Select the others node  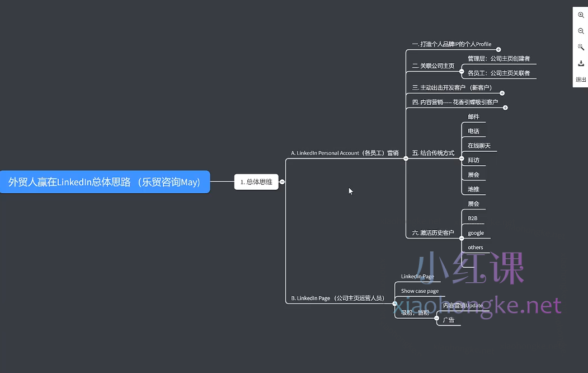tap(475, 247)
